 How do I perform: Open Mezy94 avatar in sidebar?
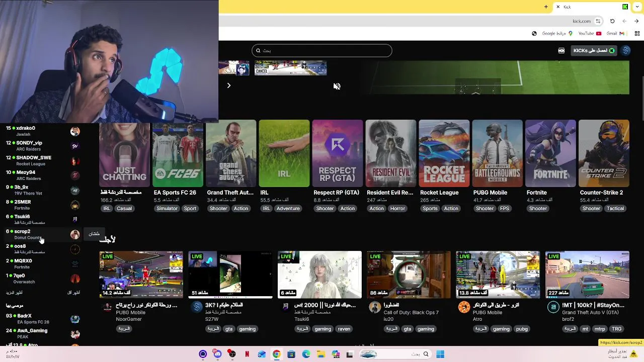click(x=75, y=175)
